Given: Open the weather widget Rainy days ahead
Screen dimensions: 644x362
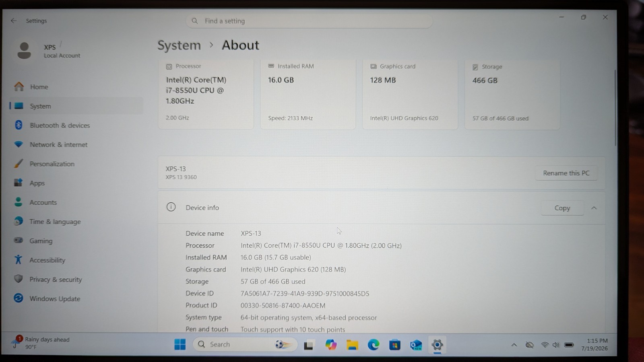Looking at the screenshot, I should click(41, 343).
